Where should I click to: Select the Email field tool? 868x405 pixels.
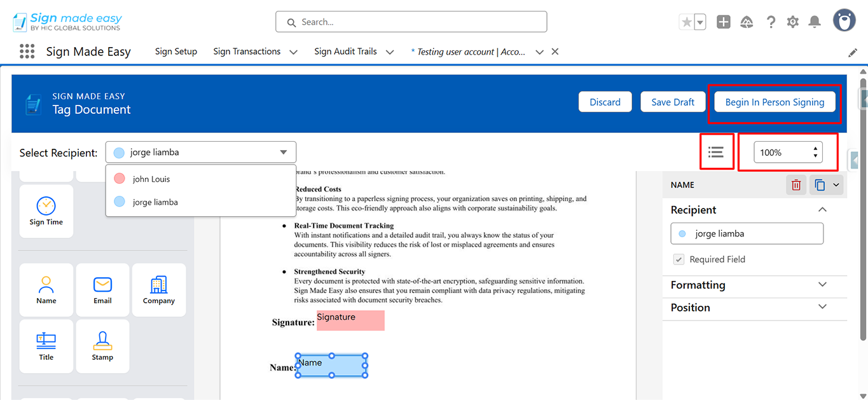point(102,290)
